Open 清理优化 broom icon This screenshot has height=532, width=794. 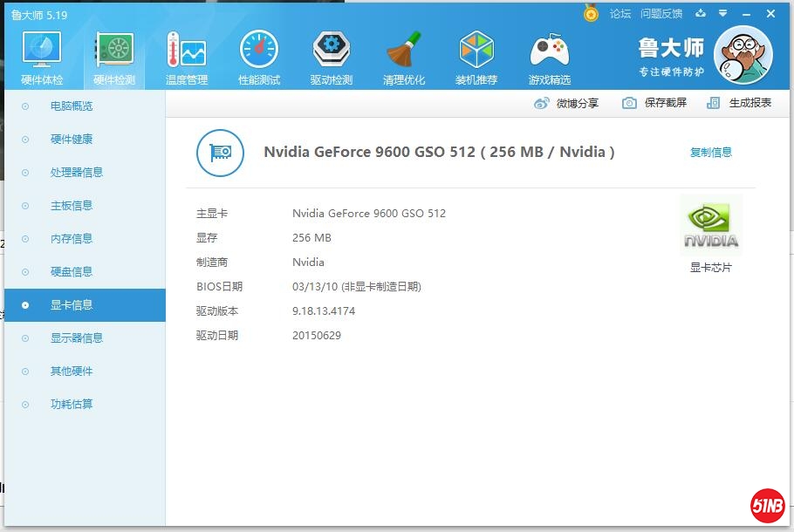404,52
